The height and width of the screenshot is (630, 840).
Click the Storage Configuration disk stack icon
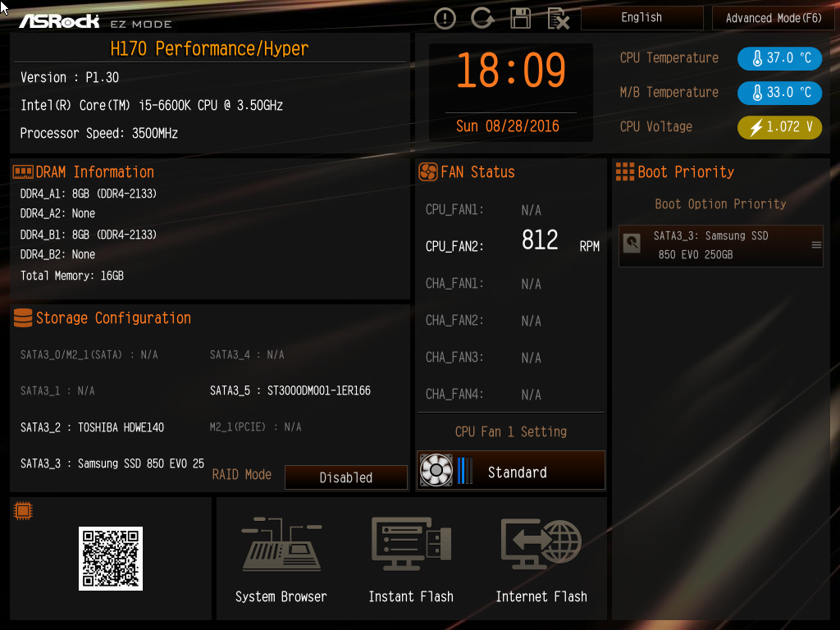[x=23, y=317]
